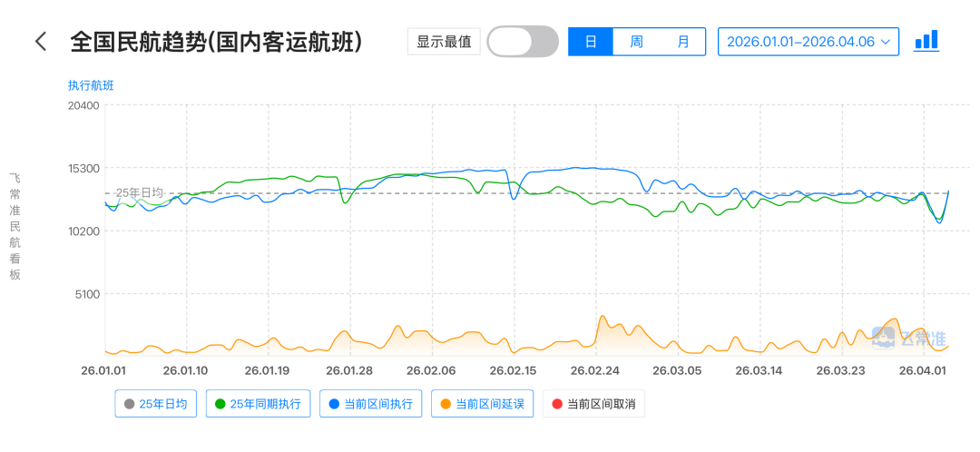
Task: Open the bar chart view icon
Action: 926,41
